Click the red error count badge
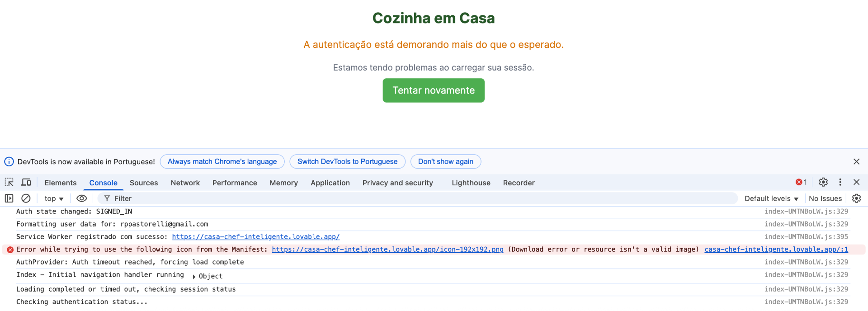Image resolution: width=868 pixels, height=311 pixels. pos(801,182)
